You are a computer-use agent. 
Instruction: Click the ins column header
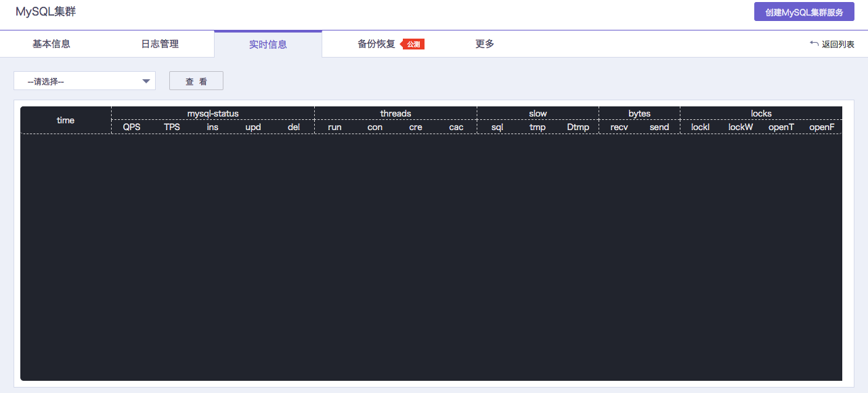[x=213, y=127]
